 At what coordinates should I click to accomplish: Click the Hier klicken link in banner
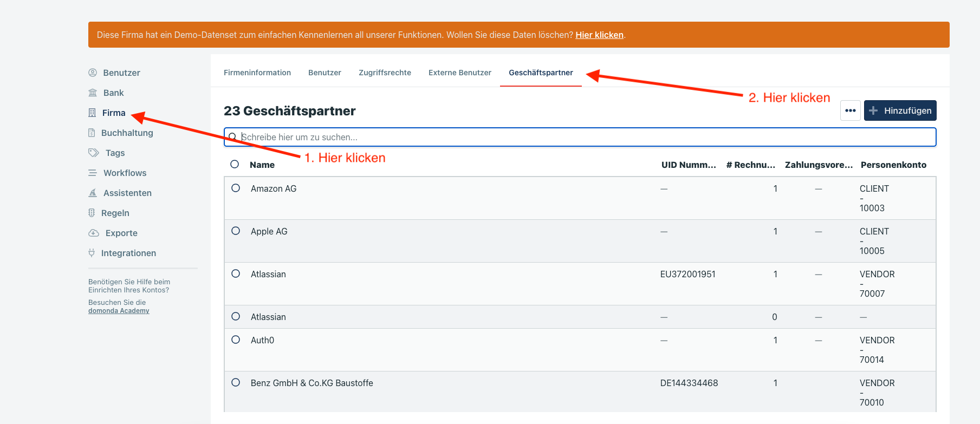click(599, 35)
